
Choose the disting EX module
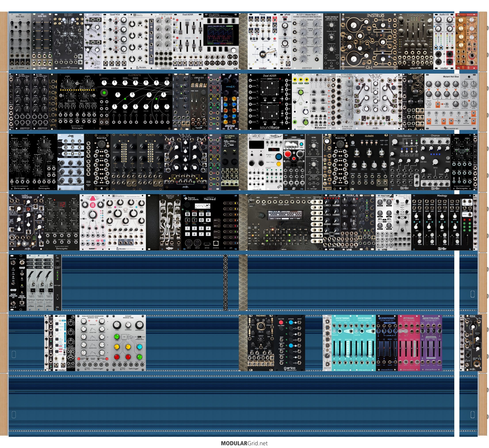click(x=230, y=102)
